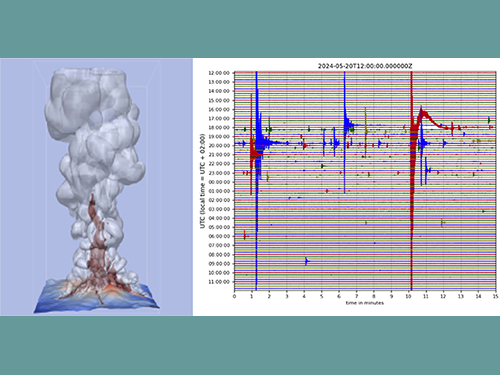The image size is (500, 375).
Task: Click the long blue vertical spike near minute 1
Action: coord(256,180)
